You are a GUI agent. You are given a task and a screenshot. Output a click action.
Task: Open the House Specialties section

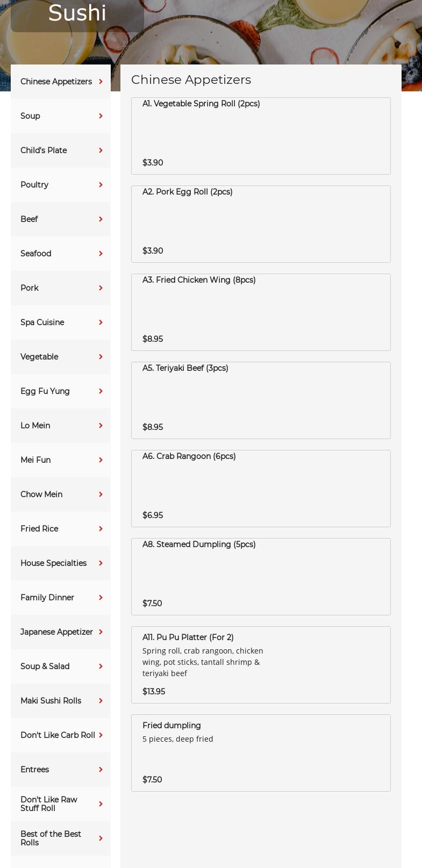point(54,563)
